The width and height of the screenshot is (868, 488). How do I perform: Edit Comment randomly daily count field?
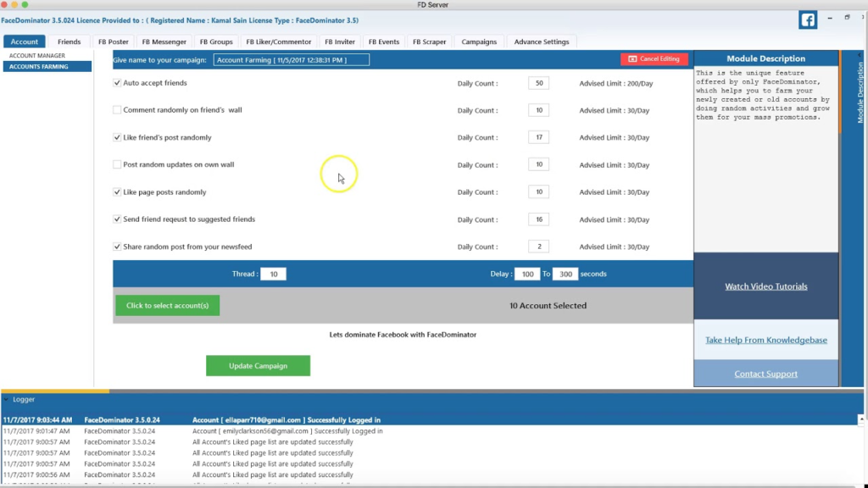click(538, 110)
